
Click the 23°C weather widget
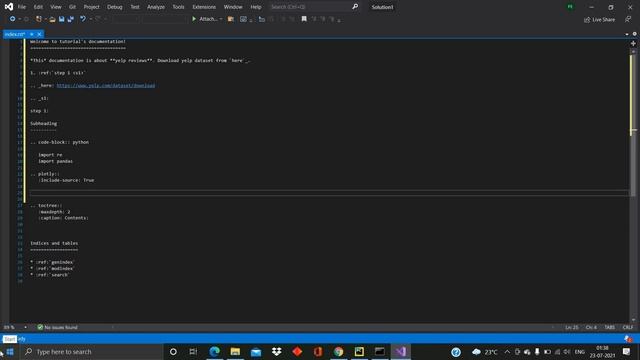[x=484, y=352]
